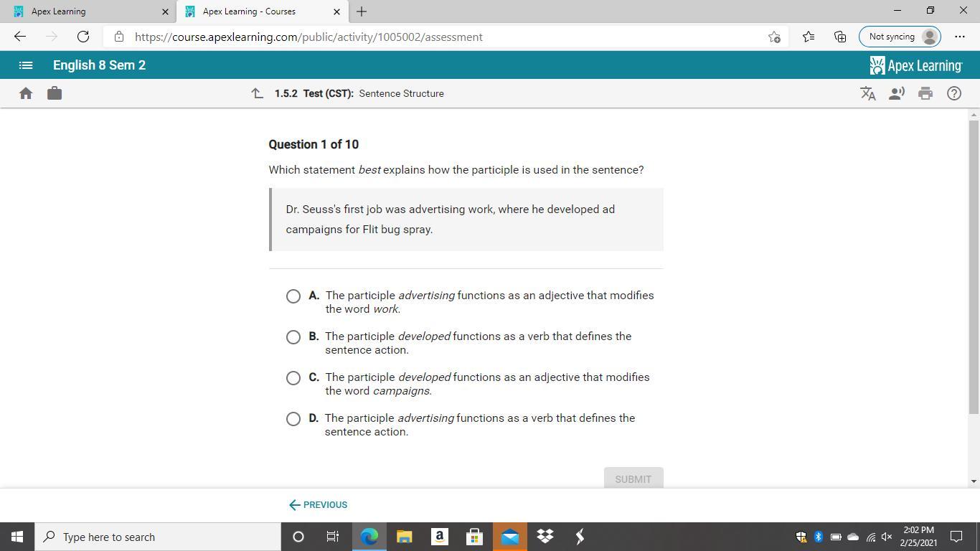Viewport: 980px width, 551px height.
Task: Switch to the first Apex Learning tab
Action: coord(86,11)
